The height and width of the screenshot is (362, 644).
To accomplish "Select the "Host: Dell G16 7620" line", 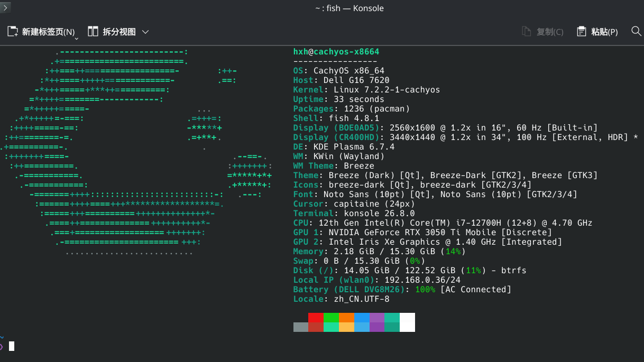I will [342, 80].
